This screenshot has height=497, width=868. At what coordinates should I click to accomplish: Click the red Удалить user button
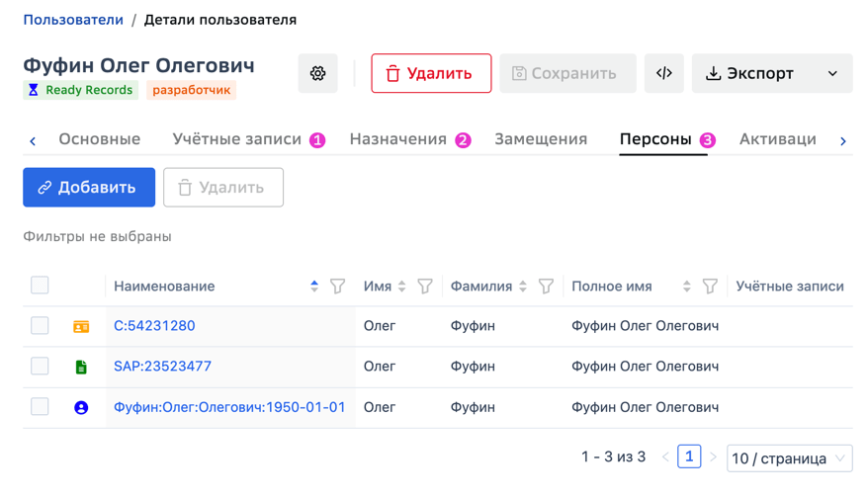[x=431, y=73]
